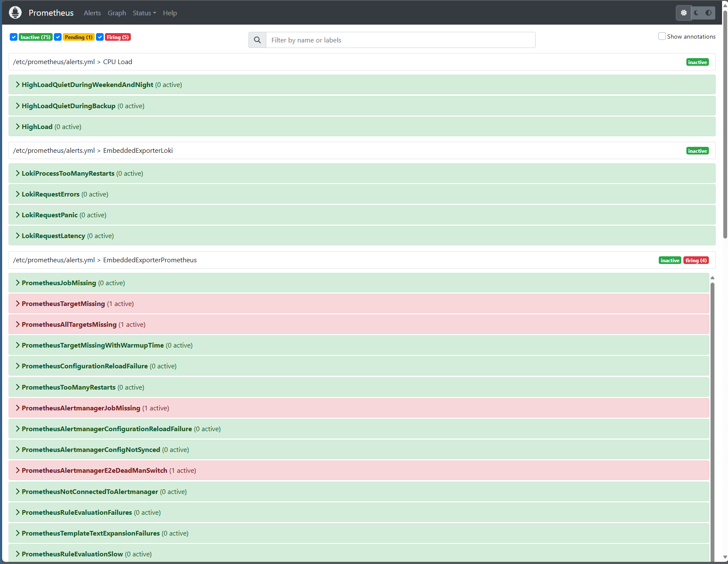Viewport: 728px width, 564px height.
Task: Open the Alerts page in navbar
Action: coord(92,13)
